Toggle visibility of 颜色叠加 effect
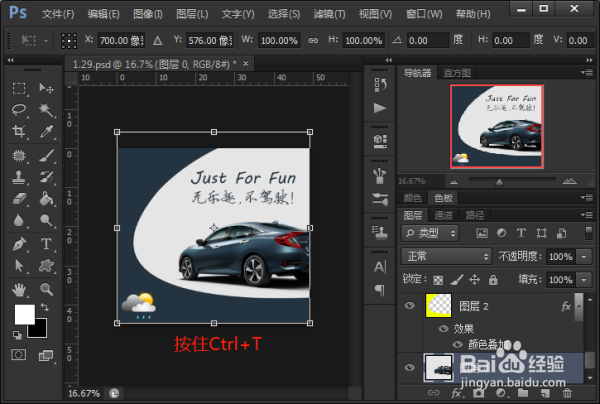Screen dimensions: 600x404 pos(458,344)
